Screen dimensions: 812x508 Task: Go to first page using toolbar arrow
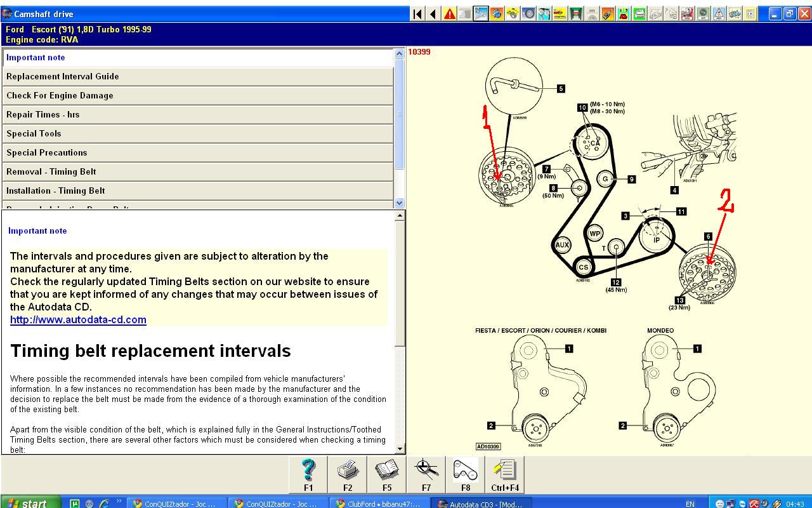pos(417,14)
